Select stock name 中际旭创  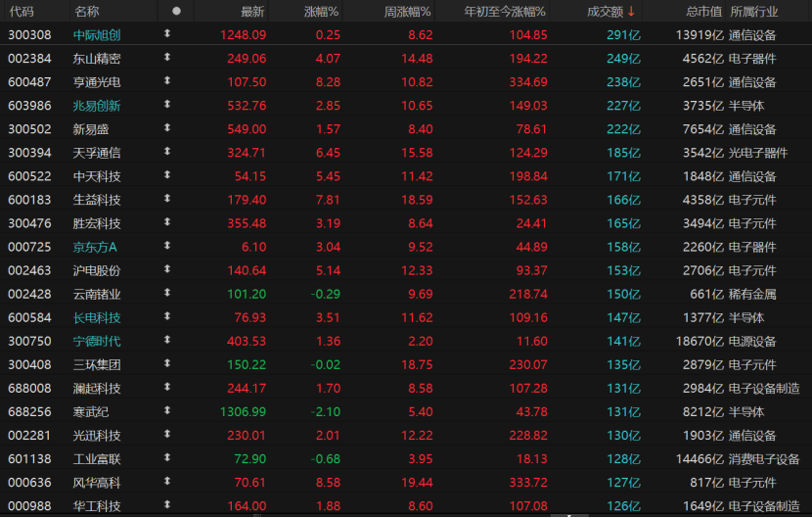pyautogui.click(x=97, y=35)
